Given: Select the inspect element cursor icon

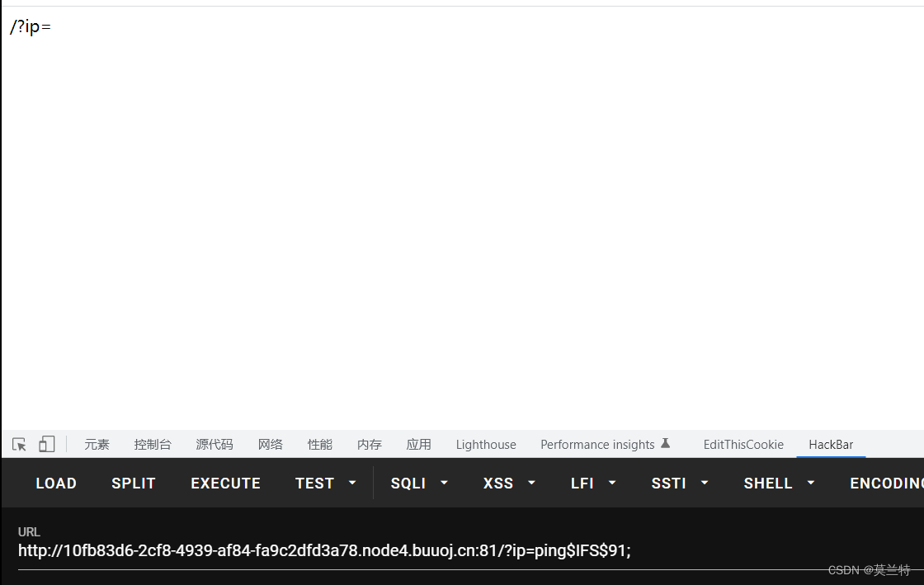Looking at the screenshot, I should pos(18,444).
